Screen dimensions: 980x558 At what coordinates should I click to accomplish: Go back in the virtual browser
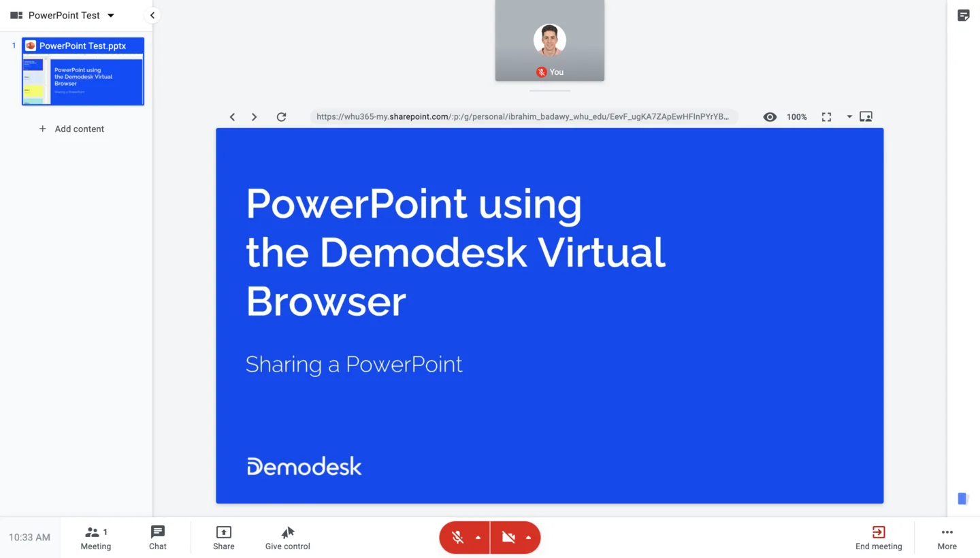(x=232, y=117)
